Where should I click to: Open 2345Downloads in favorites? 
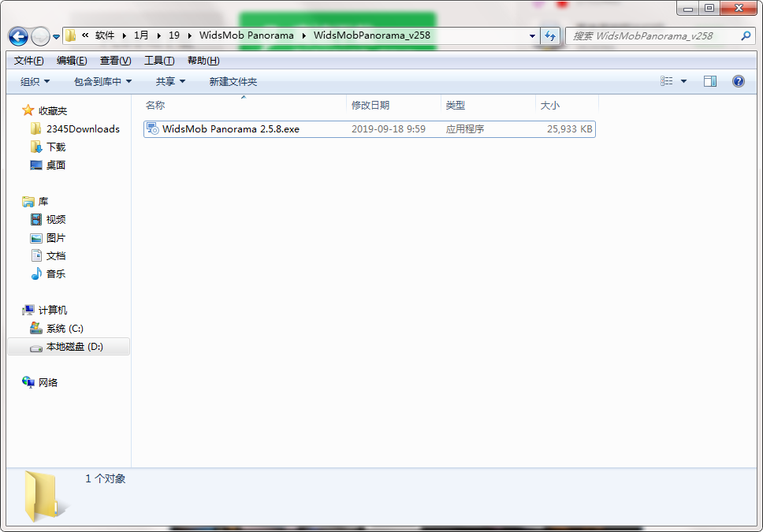click(x=83, y=129)
